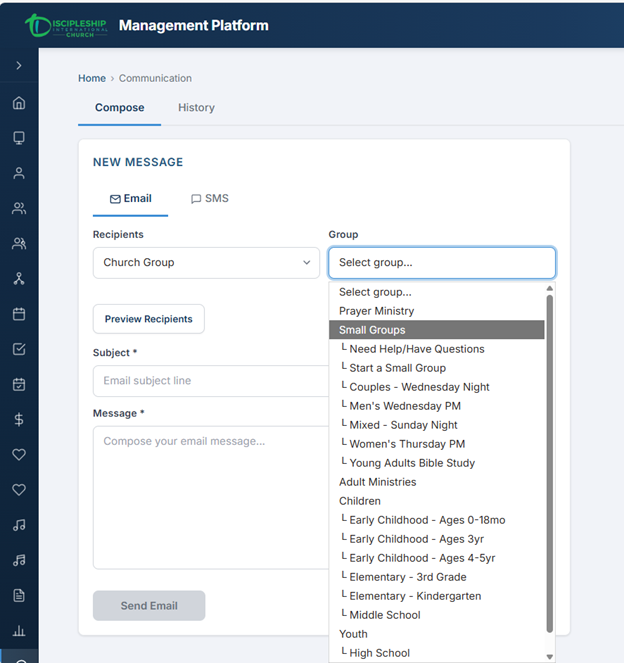Pick High School group
This screenshot has height=663, width=624.
[437, 653]
